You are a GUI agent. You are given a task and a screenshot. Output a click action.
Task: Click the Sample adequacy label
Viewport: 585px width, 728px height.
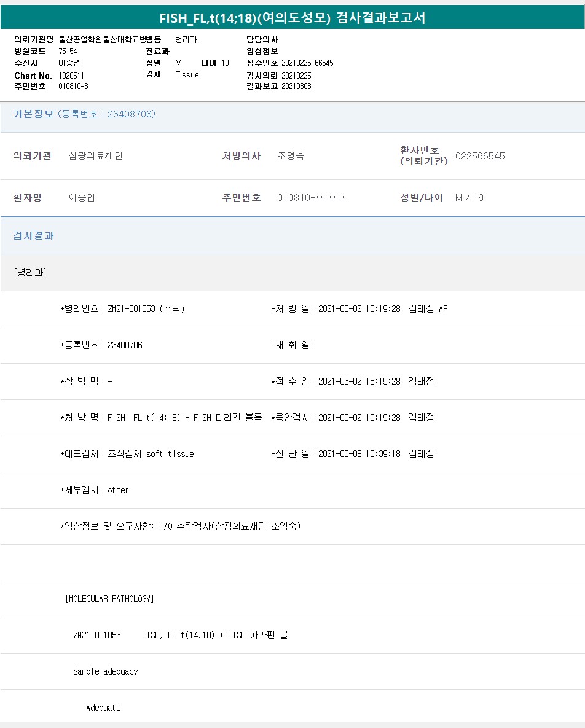(105, 671)
